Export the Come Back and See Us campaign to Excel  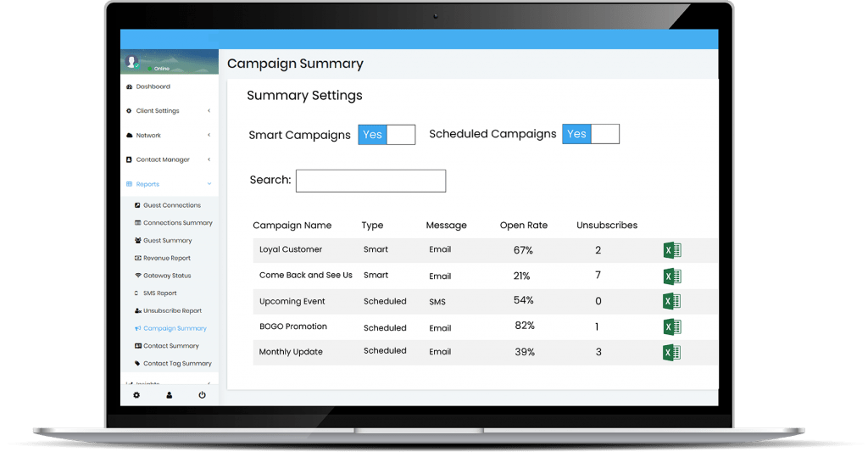coord(671,276)
